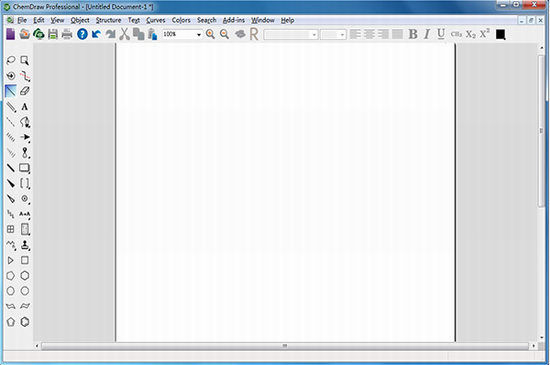
Task: Select the Multiple Bonds tool
Action: [x=11, y=107]
